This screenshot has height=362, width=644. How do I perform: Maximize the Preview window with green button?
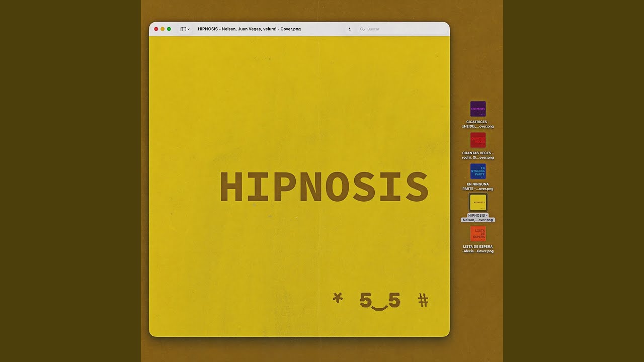tap(169, 29)
